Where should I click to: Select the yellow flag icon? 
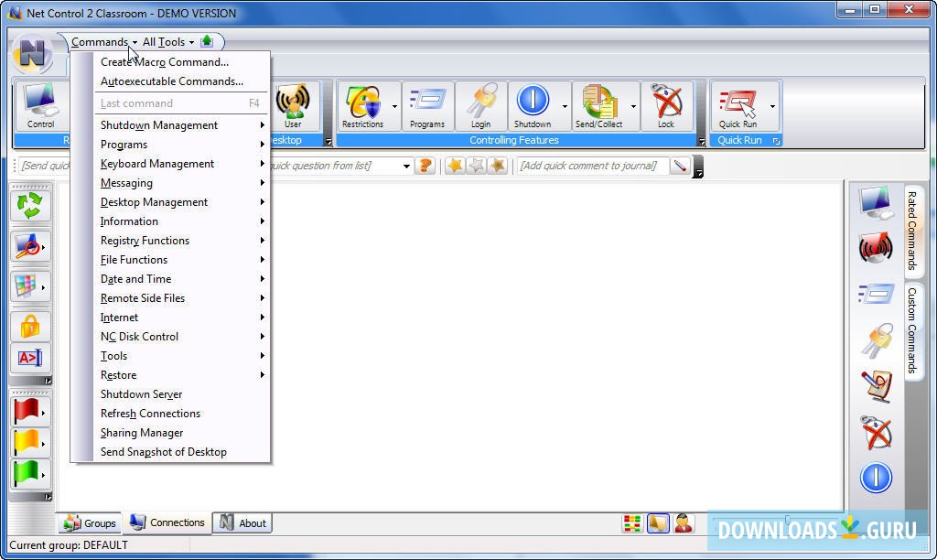click(x=27, y=442)
